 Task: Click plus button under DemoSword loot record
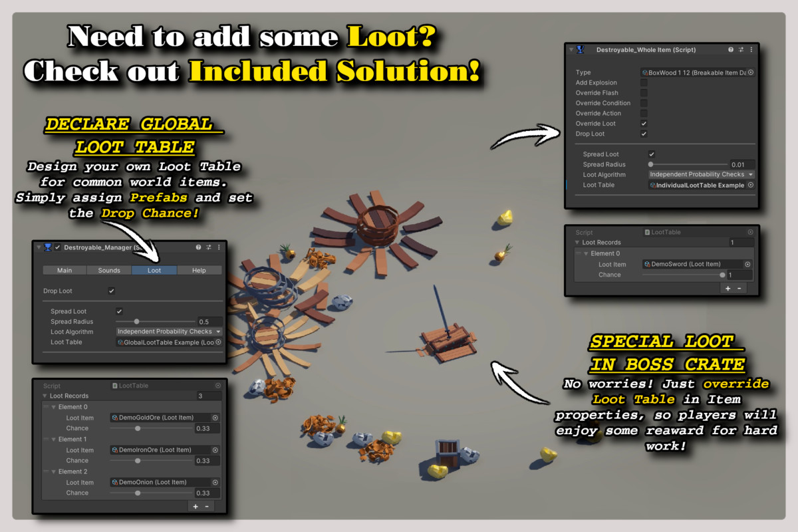click(x=728, y=288)
